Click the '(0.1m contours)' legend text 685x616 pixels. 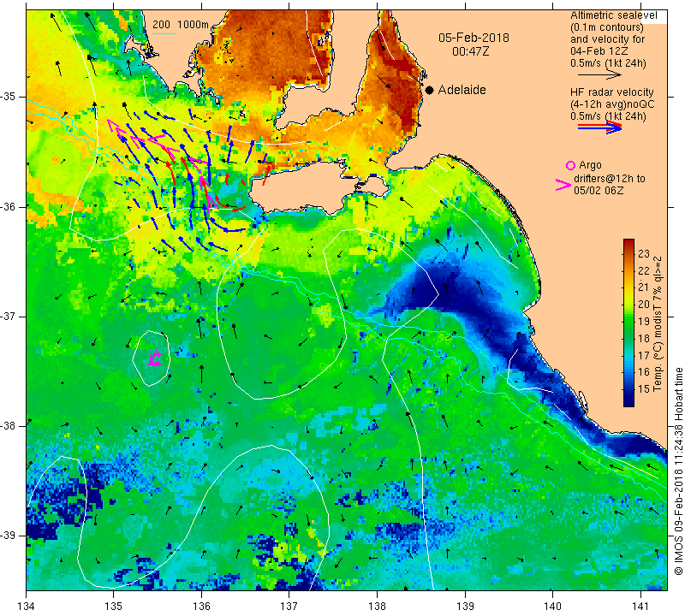tap(607, 27)
